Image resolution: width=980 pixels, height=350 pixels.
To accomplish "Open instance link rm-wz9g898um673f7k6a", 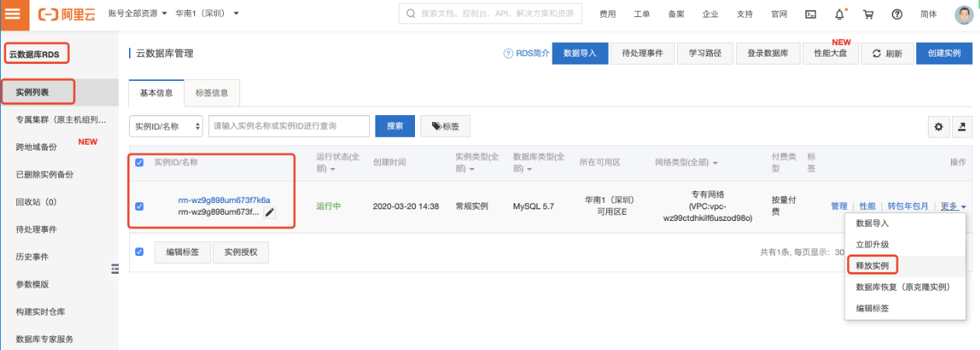I will click(x=224, y=200).
